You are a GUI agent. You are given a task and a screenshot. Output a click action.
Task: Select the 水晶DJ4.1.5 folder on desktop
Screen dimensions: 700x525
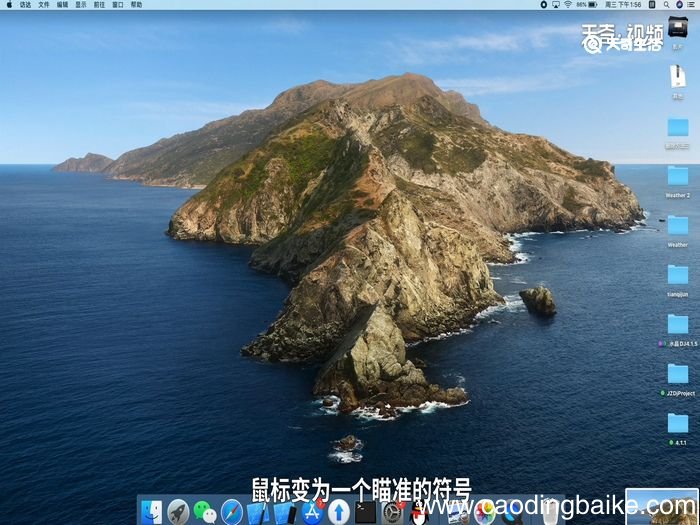point(678,324)
